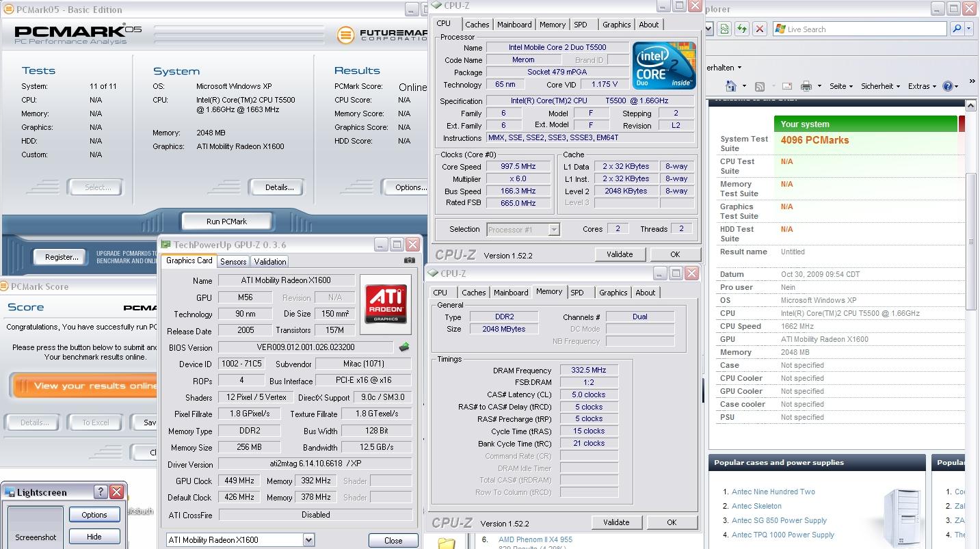Open Antec Skeleton link
Image resolution: width=980 pixels, height=549 pixels.
coord(756,506)
